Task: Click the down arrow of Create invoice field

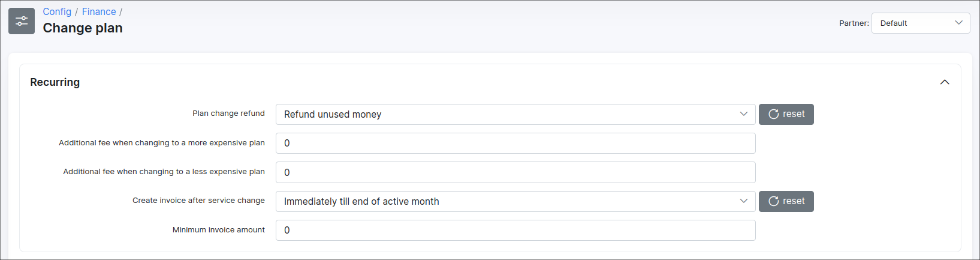Action: (x=743, y=201)
